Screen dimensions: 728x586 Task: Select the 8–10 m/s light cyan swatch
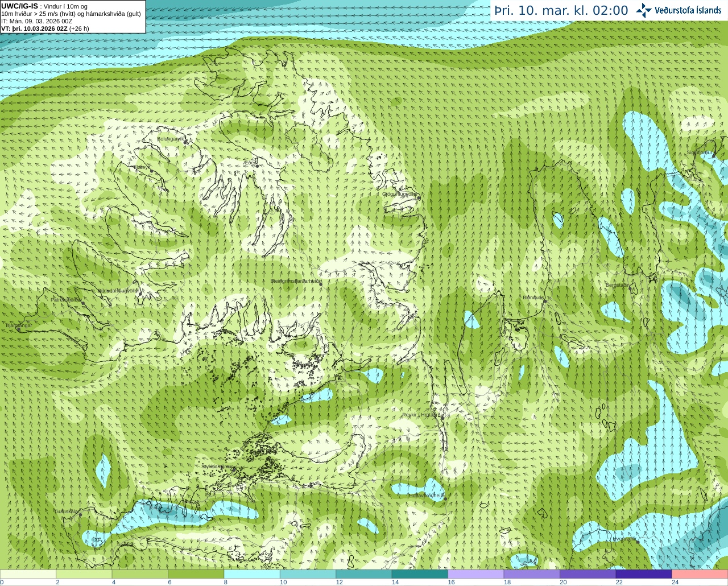coord(252,573)
